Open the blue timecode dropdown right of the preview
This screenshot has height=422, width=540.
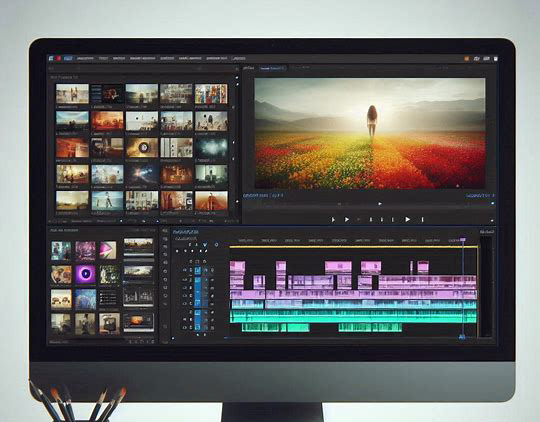480,195
